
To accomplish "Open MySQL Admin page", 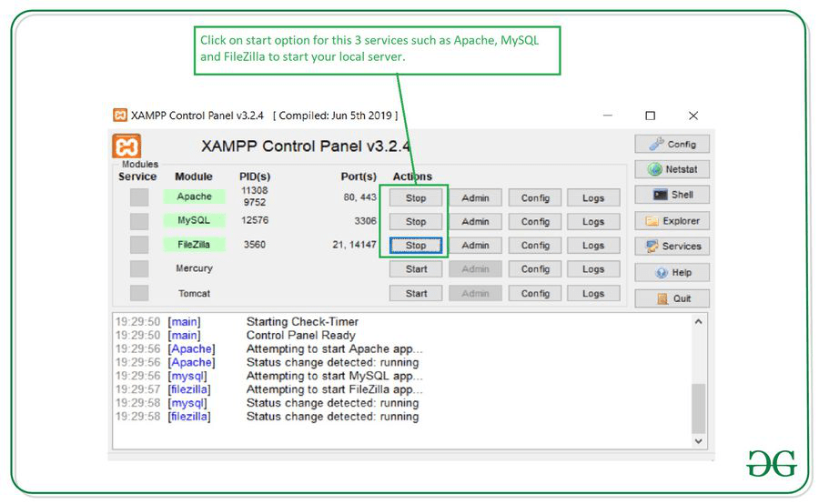I will click(475, 221).
